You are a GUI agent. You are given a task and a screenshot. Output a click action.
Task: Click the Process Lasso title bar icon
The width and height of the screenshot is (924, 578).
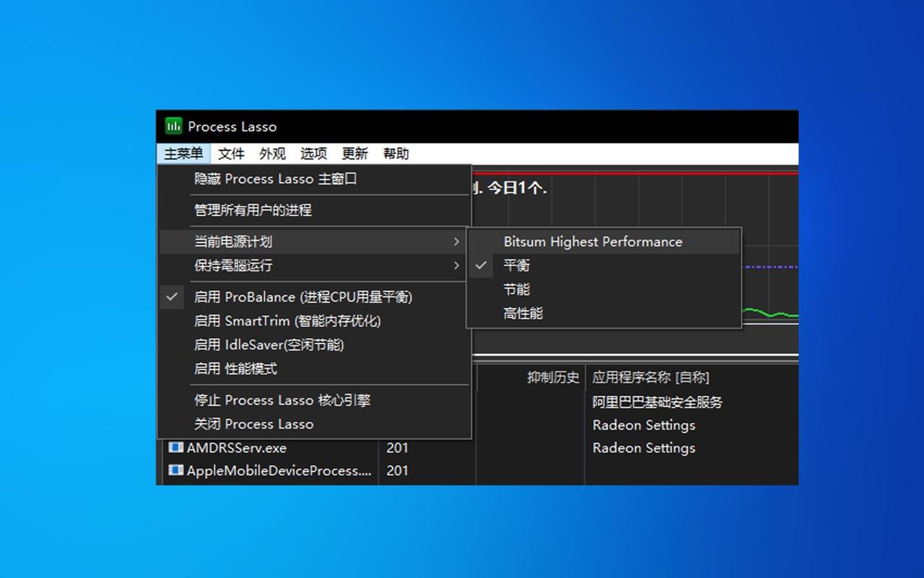173,126
